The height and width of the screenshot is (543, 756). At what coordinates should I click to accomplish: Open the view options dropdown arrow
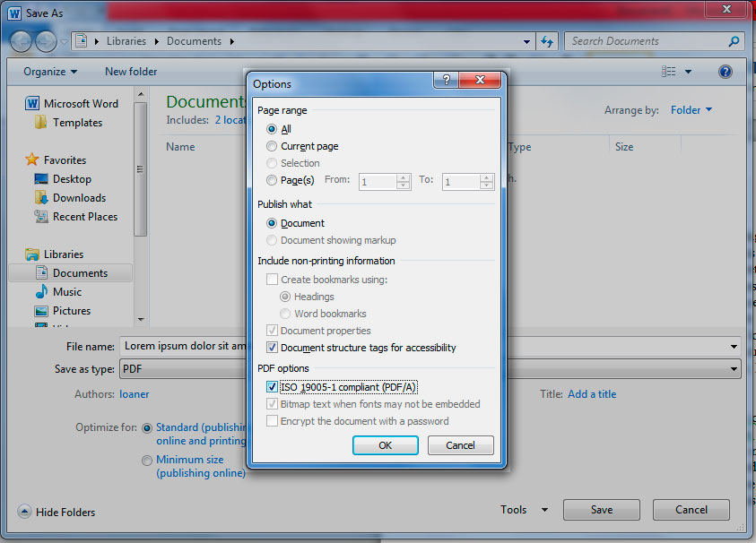point(688,72)
